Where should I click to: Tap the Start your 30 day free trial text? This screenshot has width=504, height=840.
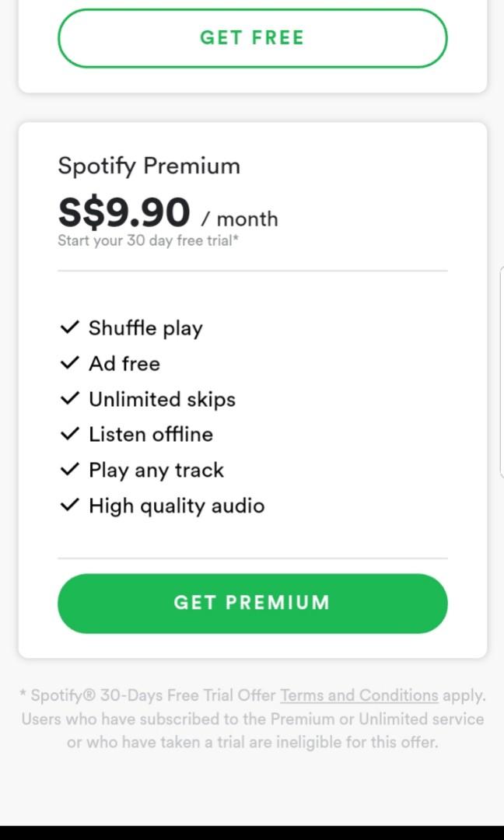(x=148, y=240)
